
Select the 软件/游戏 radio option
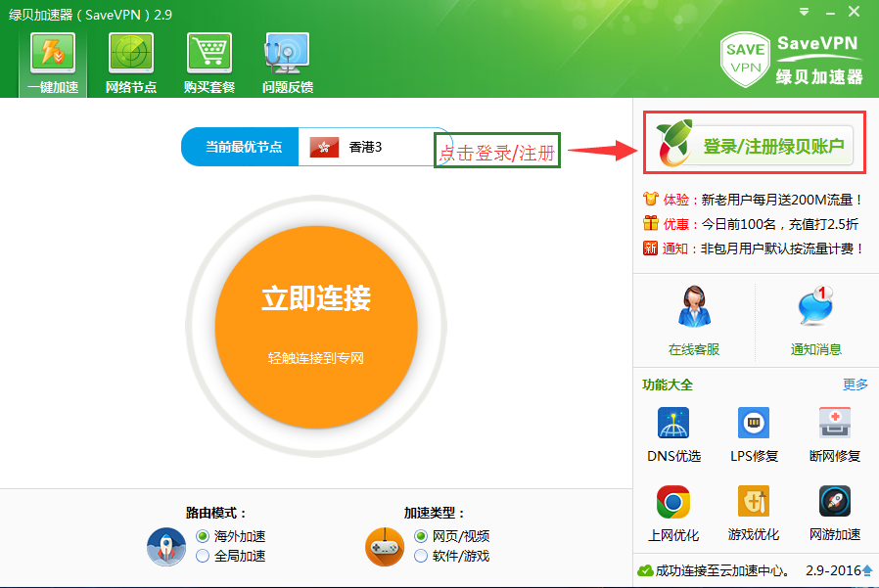(x=421, y=556)
